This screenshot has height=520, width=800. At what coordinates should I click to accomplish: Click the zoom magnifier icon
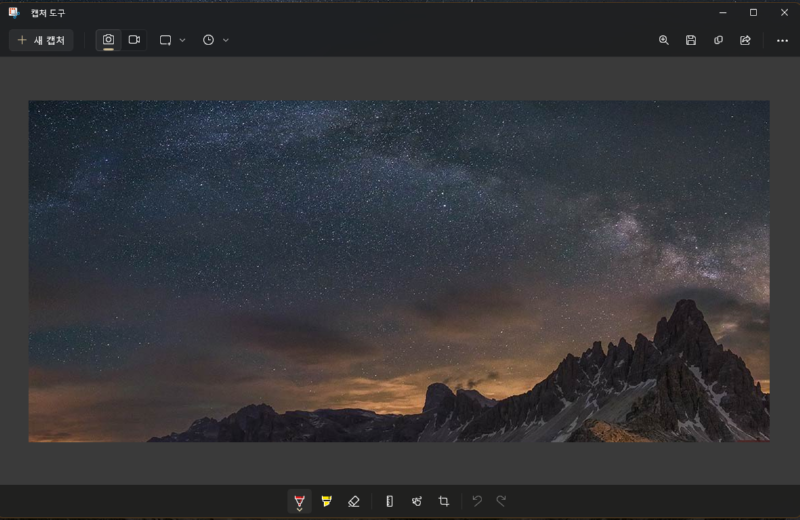click(x=664, y=40)
